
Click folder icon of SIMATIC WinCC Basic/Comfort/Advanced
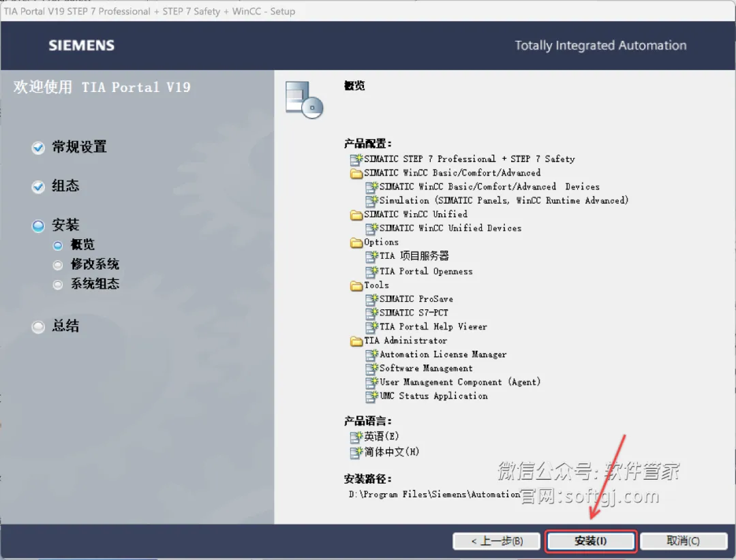click(356, 174)
